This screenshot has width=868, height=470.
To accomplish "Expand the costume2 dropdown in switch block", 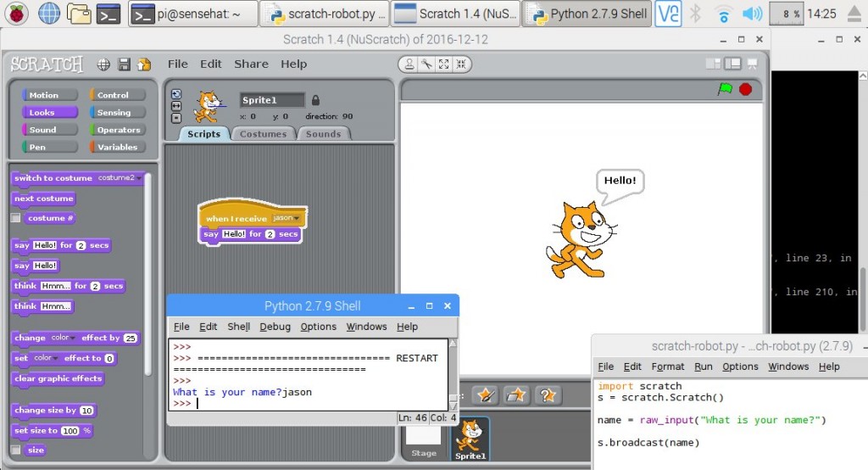I will click(x=139, y=178).
